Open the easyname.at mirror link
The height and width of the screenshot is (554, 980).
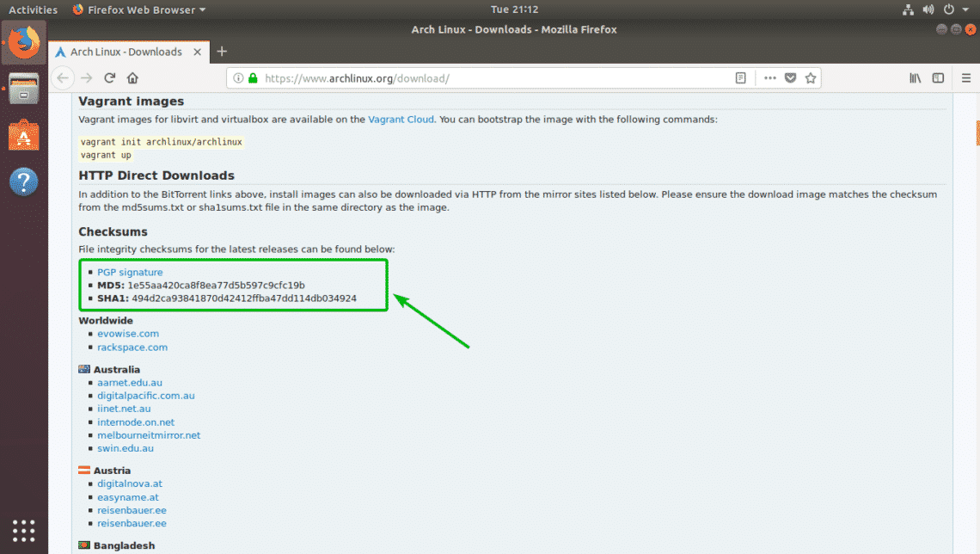(128, 497)
